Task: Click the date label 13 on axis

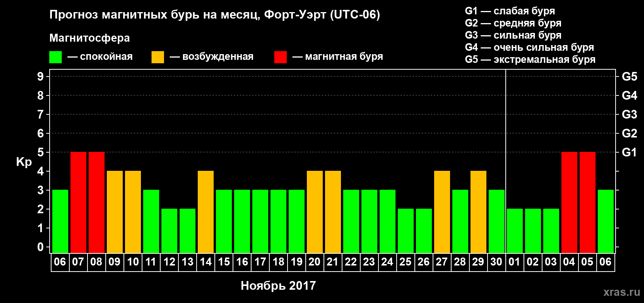Action: tap(188, 262)
